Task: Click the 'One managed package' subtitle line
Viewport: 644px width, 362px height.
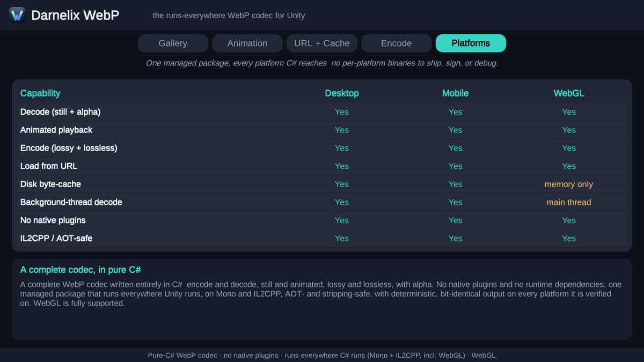Action: (x=322, y=63)
